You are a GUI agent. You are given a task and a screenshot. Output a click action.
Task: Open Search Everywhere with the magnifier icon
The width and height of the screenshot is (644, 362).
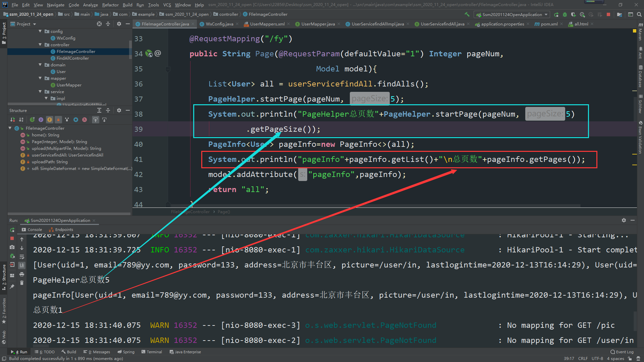pos(639,14)
